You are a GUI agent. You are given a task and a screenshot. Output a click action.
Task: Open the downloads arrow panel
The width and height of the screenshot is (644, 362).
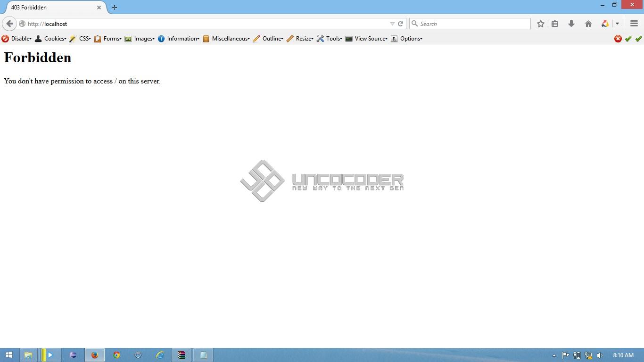coord(571,24)
